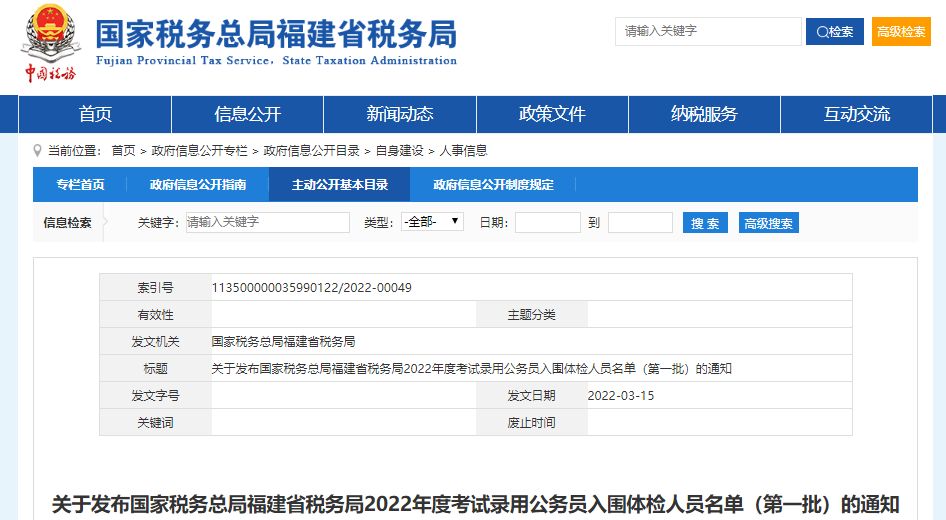
Task: Open 信息公开 navigation menu
Action: click(247, 114)
